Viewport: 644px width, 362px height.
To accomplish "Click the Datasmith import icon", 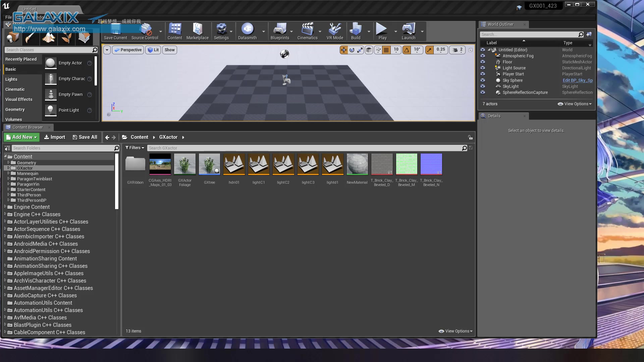I will coord(247,31).
